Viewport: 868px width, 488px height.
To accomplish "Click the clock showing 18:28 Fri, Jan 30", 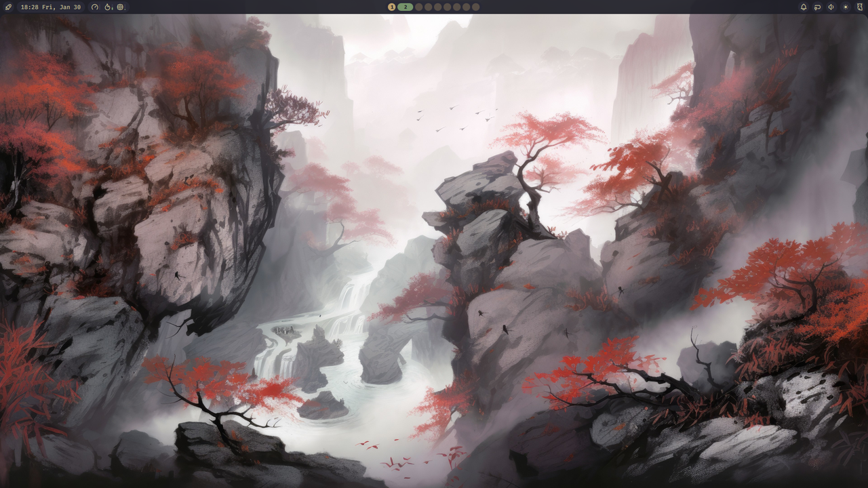I will pos(51,7).
